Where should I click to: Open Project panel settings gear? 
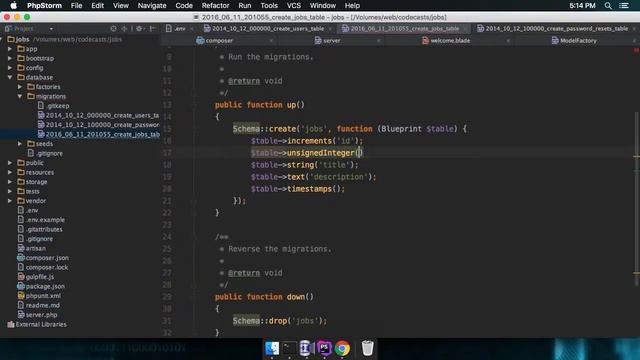coord(139,29)
